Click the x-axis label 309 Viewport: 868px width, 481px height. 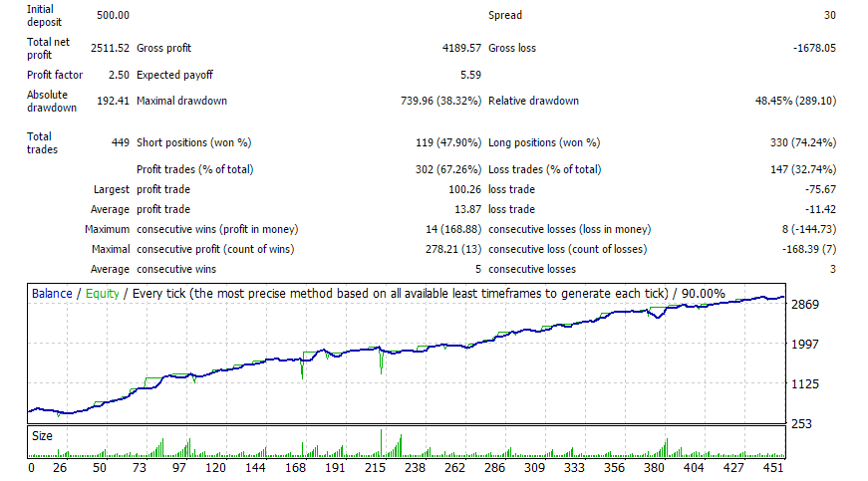coord(534,468)
